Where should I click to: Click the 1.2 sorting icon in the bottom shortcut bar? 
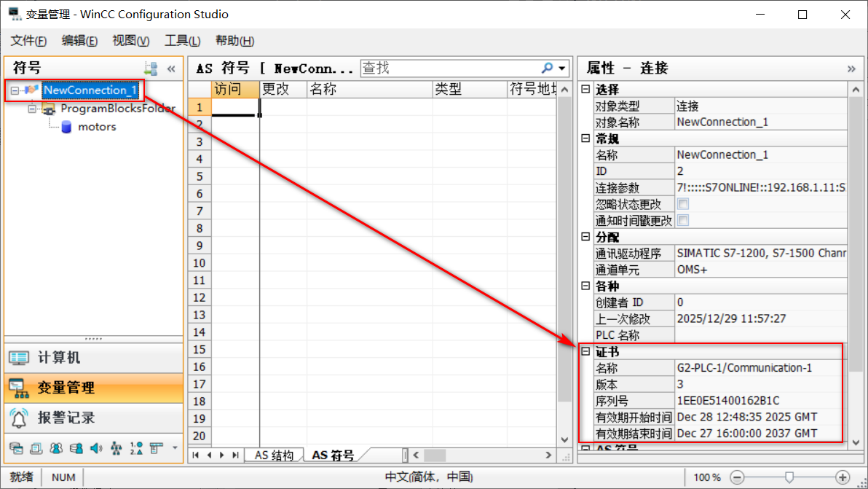point(136,448)
